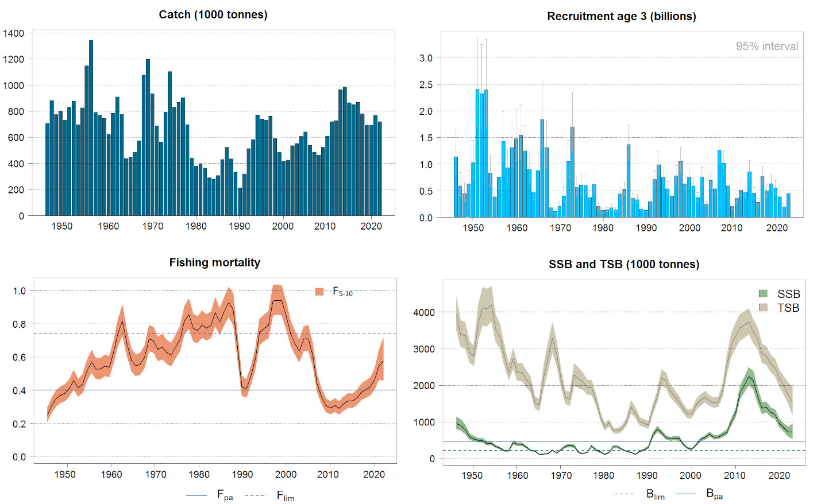
Task: Click the 2020 x-axis label in Recruitment chart
Action: (777, 228)
